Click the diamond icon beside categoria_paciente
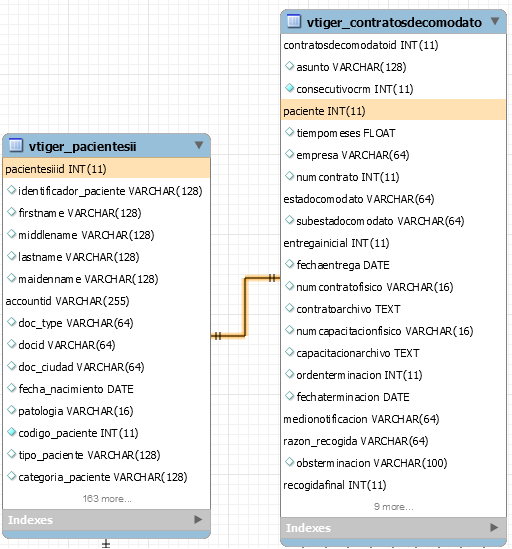Viewport: 512px width, 549px height. (12, 476)
